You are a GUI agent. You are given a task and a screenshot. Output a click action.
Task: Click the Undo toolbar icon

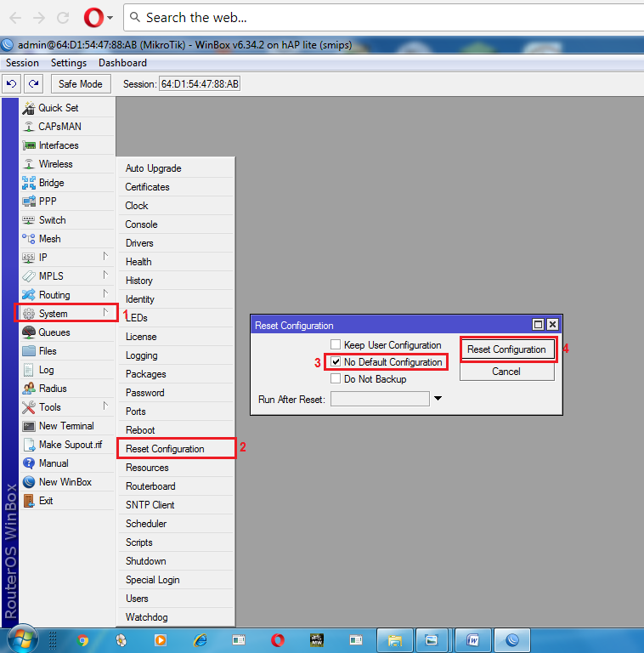coord(11,83)
